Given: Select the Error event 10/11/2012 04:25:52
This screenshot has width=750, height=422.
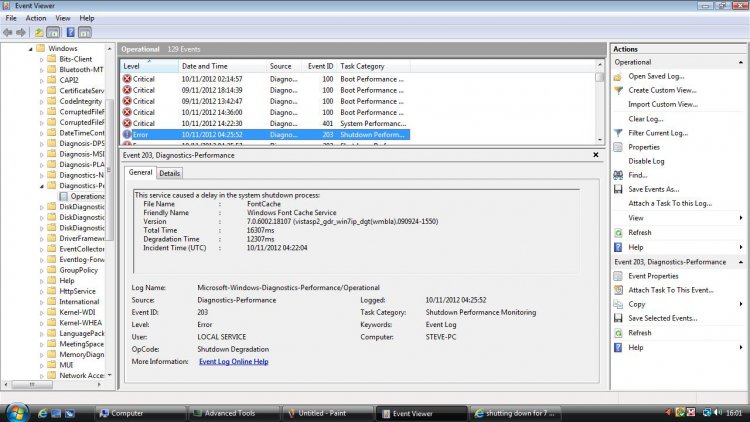Looking at the screenshot, I should 265,135.
